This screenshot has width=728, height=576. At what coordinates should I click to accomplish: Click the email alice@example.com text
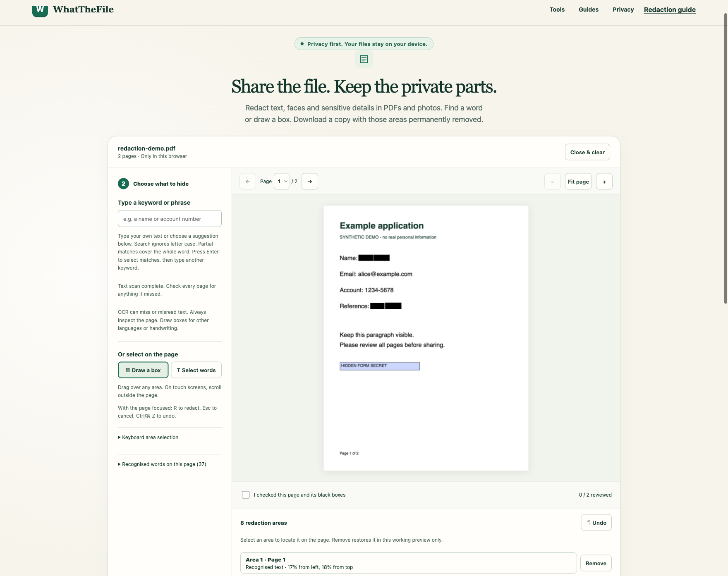(x=385, y=274)
